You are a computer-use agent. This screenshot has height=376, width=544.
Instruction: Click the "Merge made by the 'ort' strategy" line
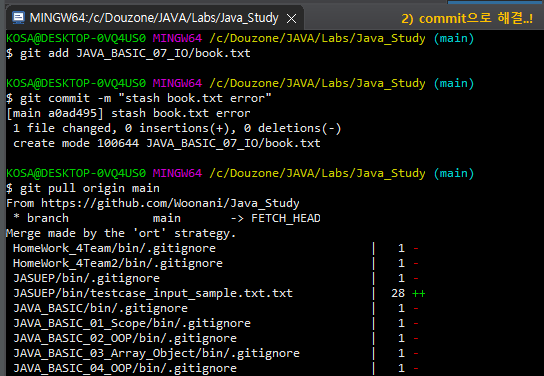[x=121, y=233]
